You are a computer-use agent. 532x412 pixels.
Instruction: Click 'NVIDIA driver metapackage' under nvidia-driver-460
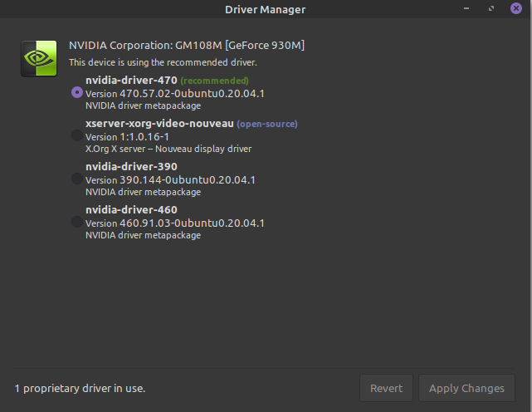144,235
